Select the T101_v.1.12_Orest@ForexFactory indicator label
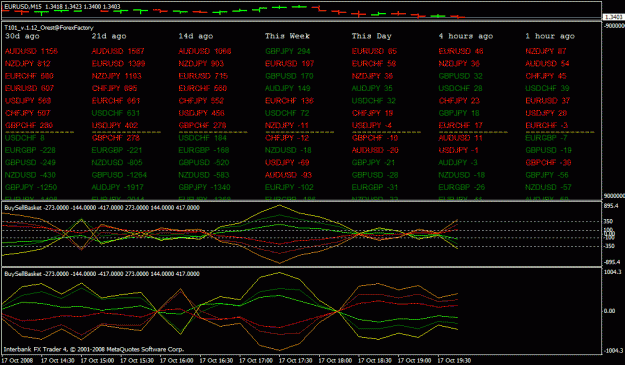This screenshot has width=625, height=365. [x=49, y=27]
